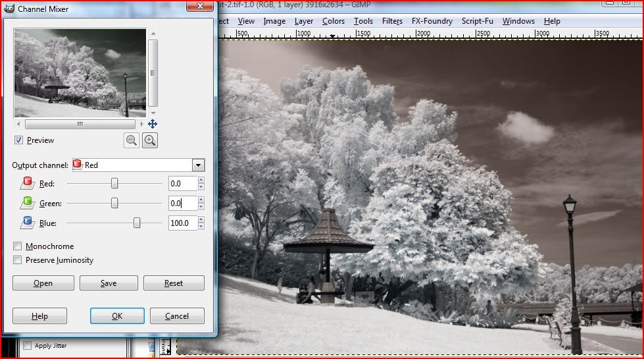Toggle the Apply Jitter checkbox
The height and width of the screenshot is (359, 644).
27,345
